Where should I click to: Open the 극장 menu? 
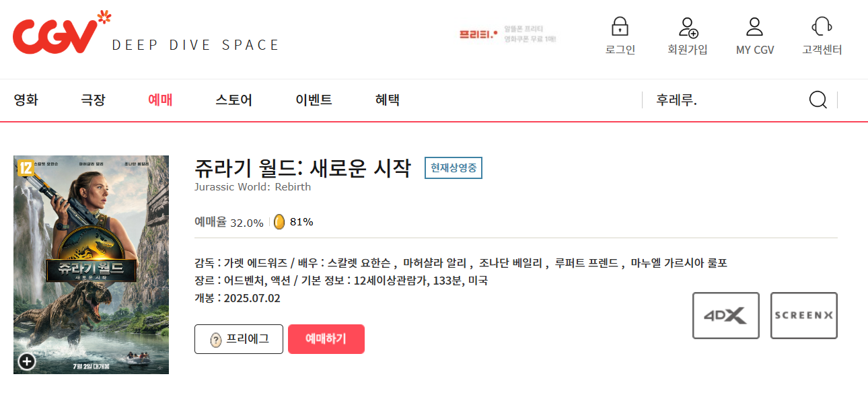(x=92, y=100)
